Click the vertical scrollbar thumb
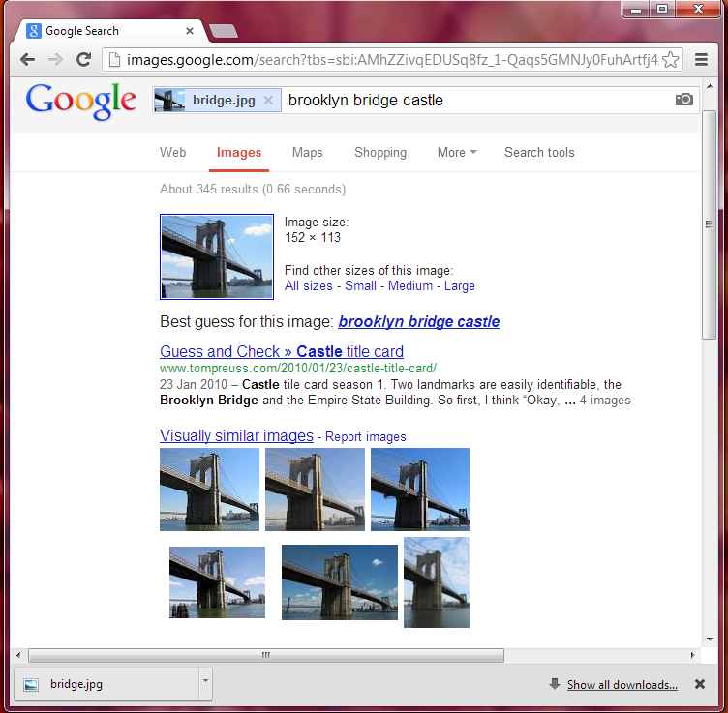Viewport: 728px width, 713px height. click(709, 225)
